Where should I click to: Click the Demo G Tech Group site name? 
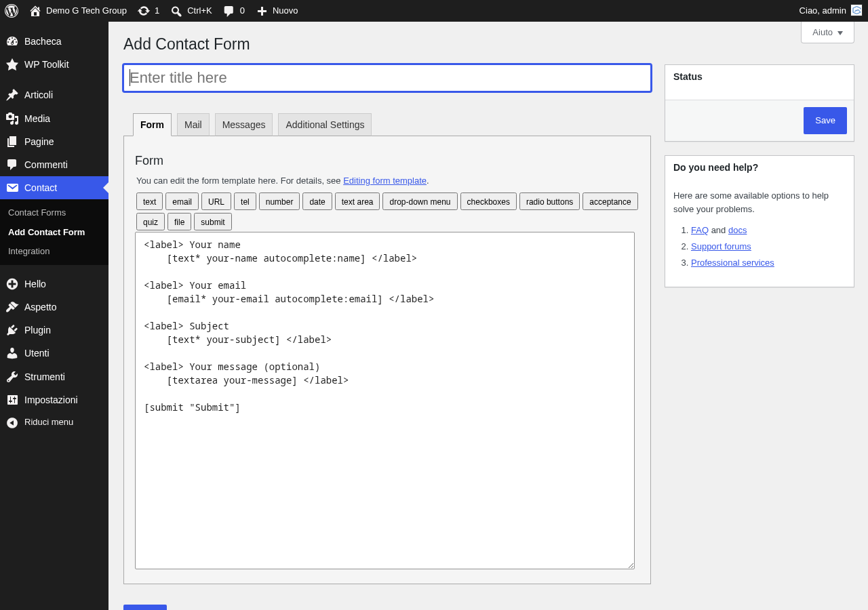click(x=86, y=11)
